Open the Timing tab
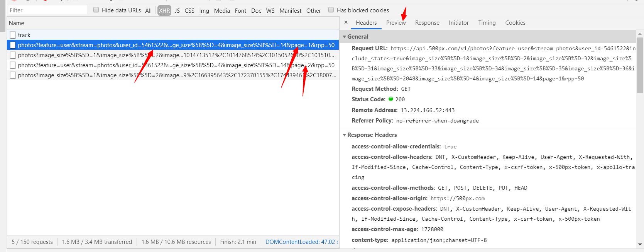Viewport: 644px width, 252px height. click(487, 23)
